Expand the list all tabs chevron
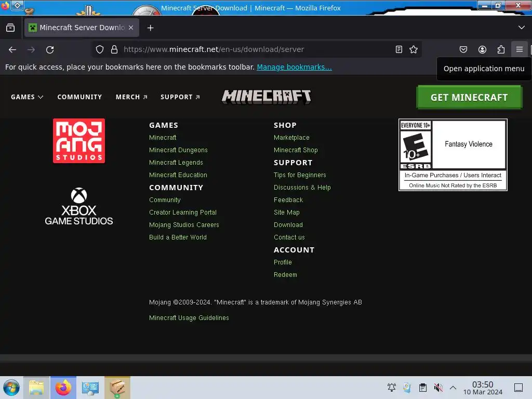 [522, 28]
